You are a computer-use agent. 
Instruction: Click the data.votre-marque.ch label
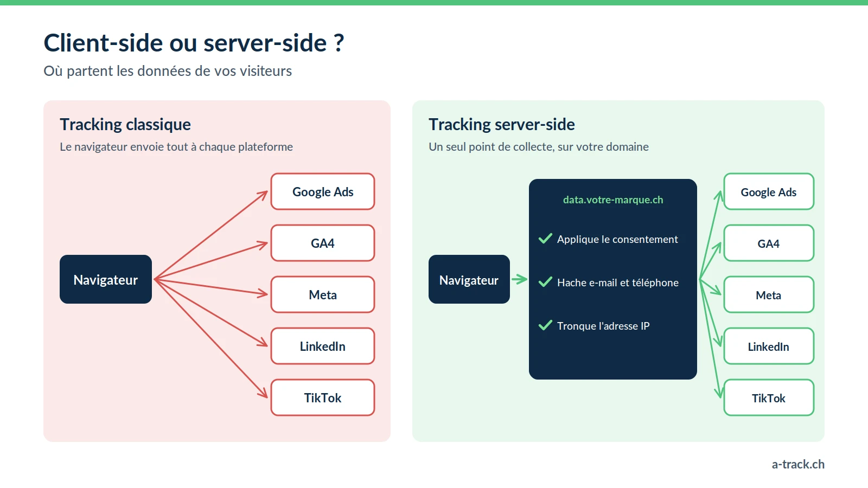(x=613, y=200)
